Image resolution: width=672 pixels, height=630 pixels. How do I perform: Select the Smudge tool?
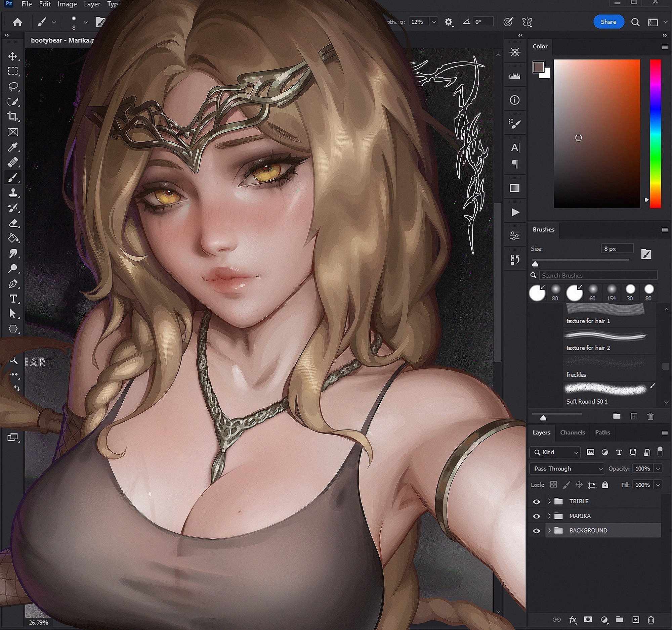click(x=13, y=253)
